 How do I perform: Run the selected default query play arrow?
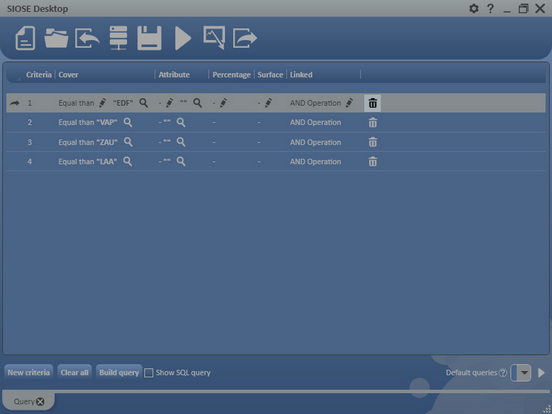tap(541, 373)
